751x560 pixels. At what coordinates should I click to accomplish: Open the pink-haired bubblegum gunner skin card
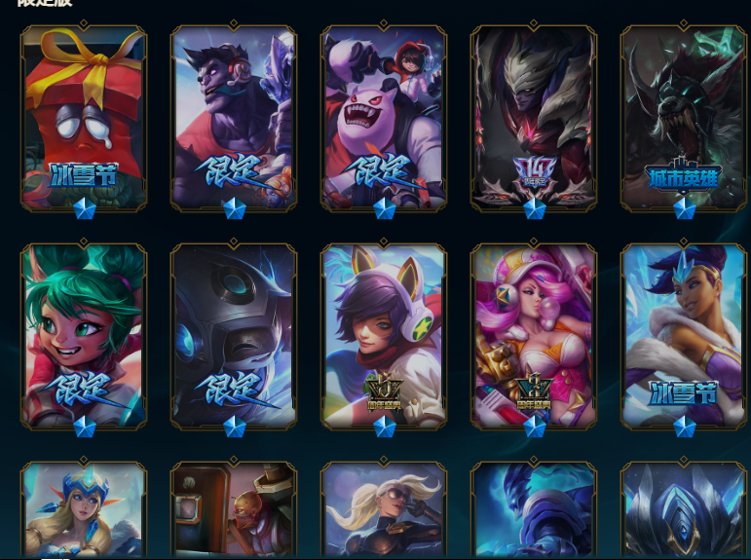coord(534,336)
